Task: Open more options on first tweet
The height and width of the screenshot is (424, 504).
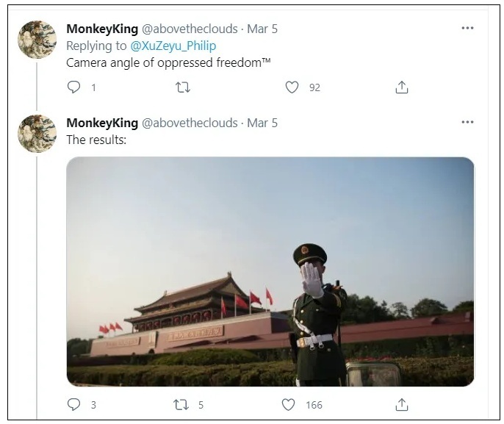Action: [467, 28]
